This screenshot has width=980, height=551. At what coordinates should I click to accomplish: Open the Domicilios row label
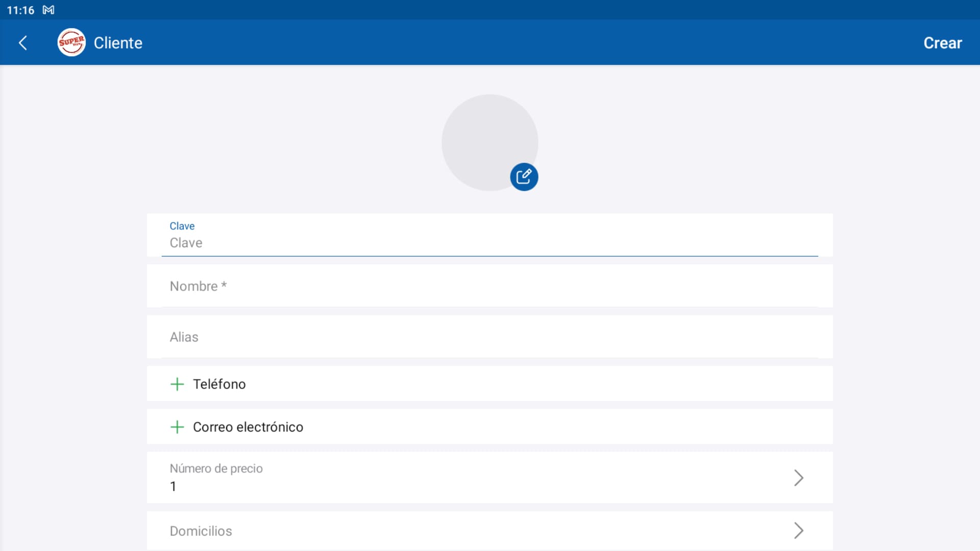(201, 531)
